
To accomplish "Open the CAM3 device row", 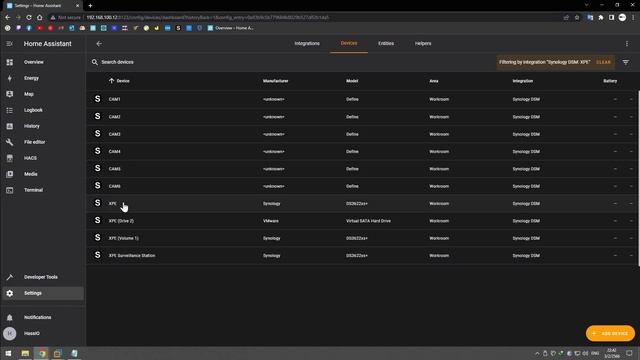I will coord(362,134).
